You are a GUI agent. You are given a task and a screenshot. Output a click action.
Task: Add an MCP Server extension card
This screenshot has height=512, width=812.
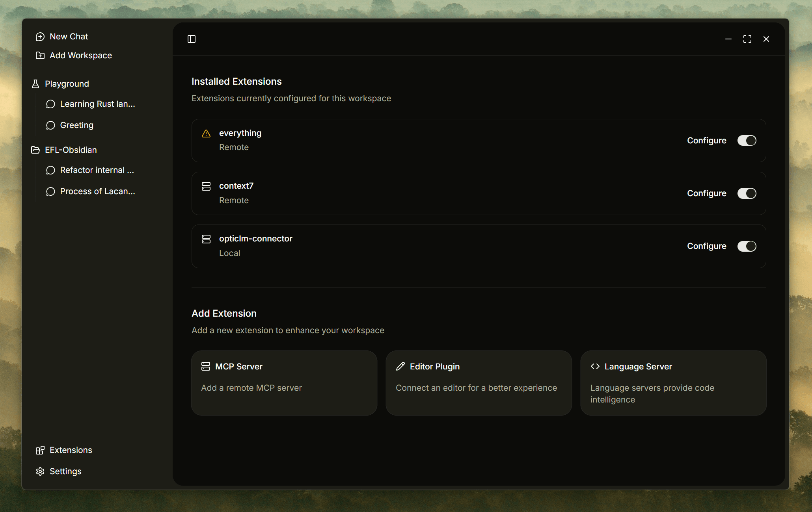284,383
